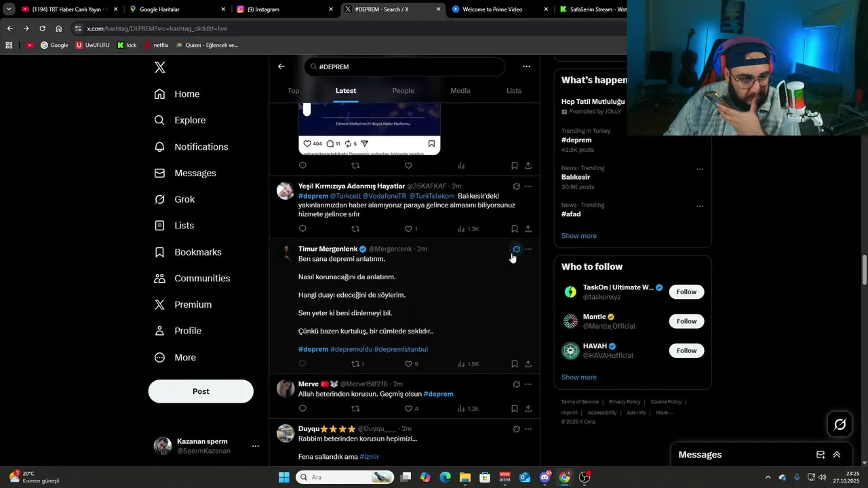The width and height of the screenshot is (868, 488).
Task: Open Explore in the sidebar
Action: point(180,120)
